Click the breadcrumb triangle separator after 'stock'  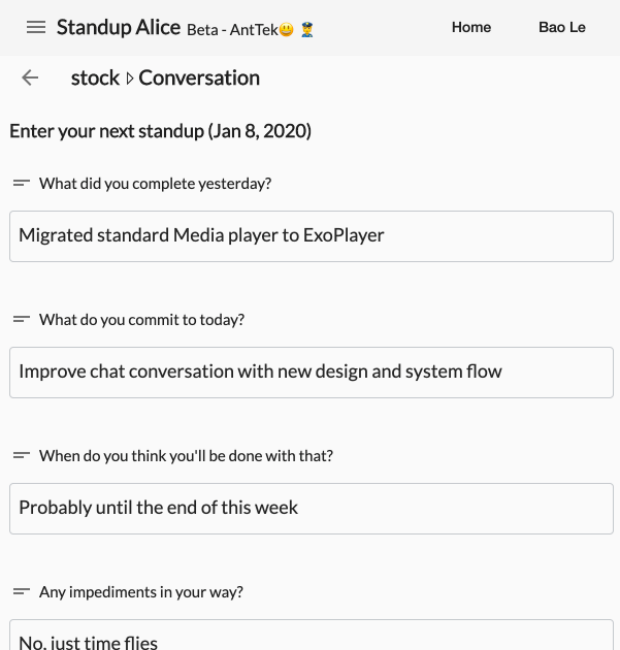coord(126,78)
